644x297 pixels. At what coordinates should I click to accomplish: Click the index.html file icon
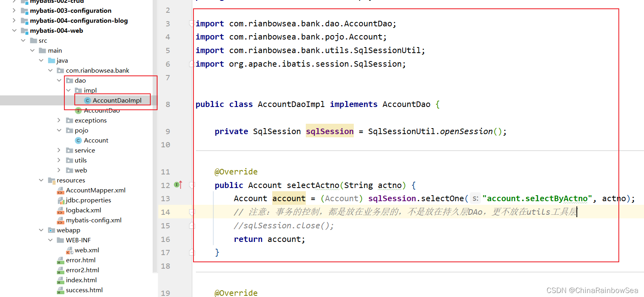[x=61, y=280]
